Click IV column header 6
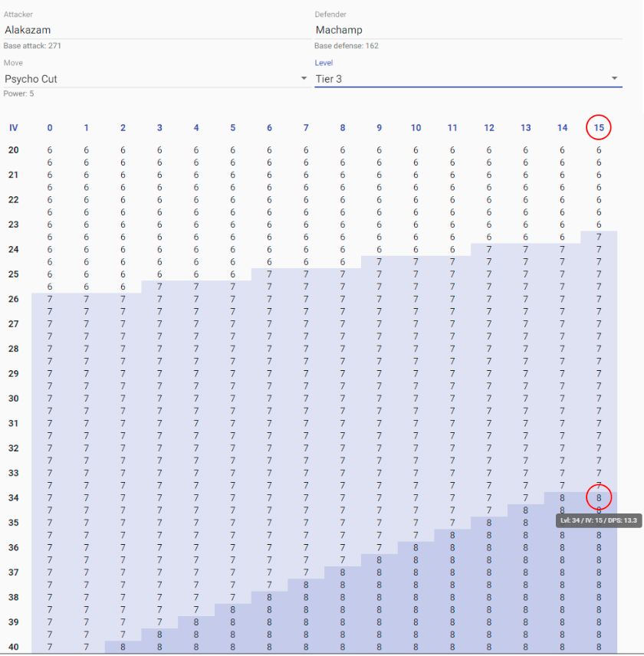The width and height of the screenshot is (644, 656). coord(270,128)
